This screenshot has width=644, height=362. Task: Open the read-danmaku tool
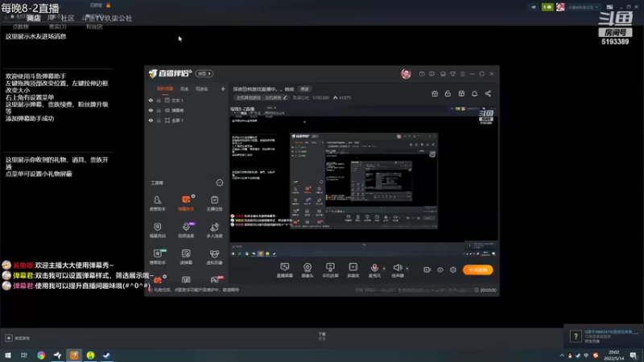(186, 257)
